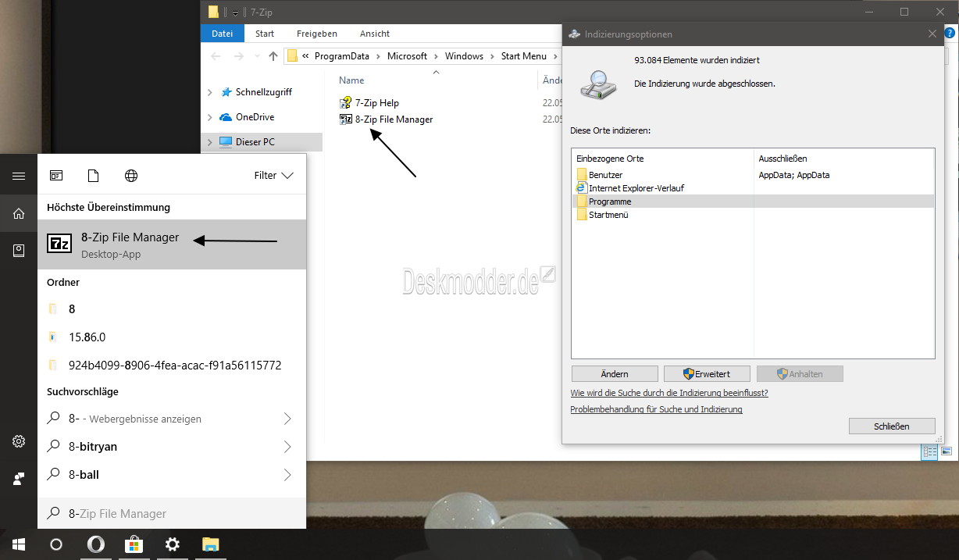Switch to File Explorer on the taskbar
The height and width of the screenshot is (560, 959).
211,544
